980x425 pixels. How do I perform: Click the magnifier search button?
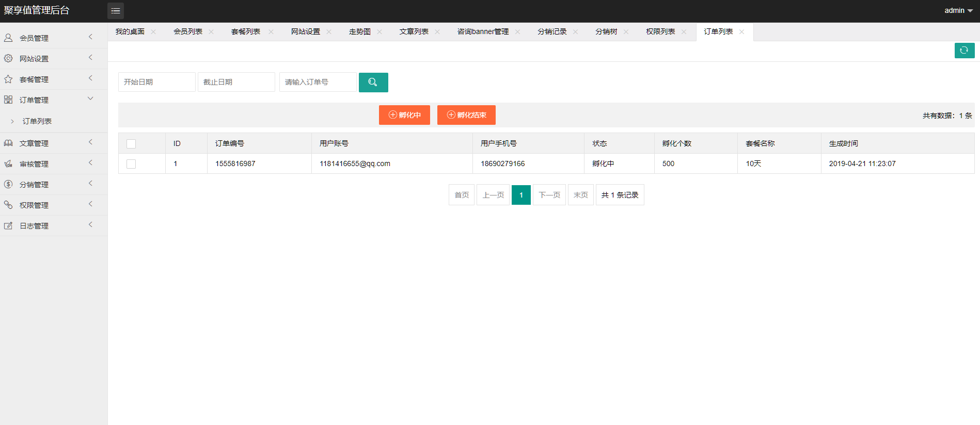click(x=373, y=83)
